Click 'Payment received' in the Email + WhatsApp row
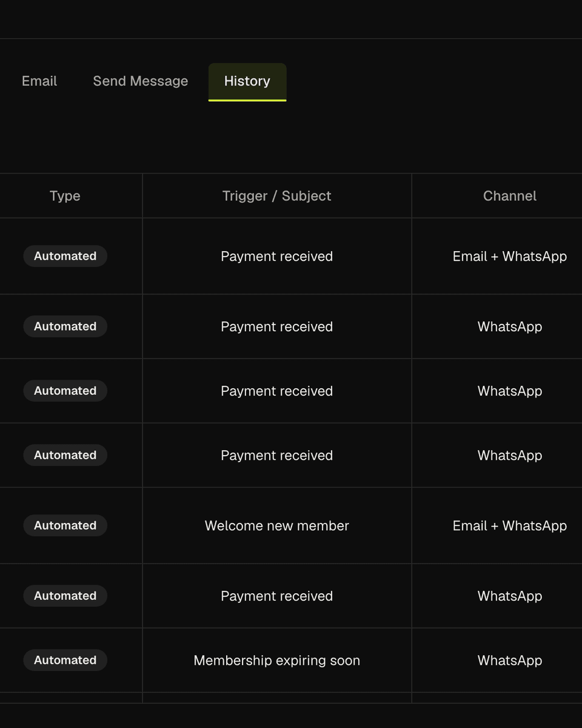Screen dimensions: 582x728 tap(277, 256)
